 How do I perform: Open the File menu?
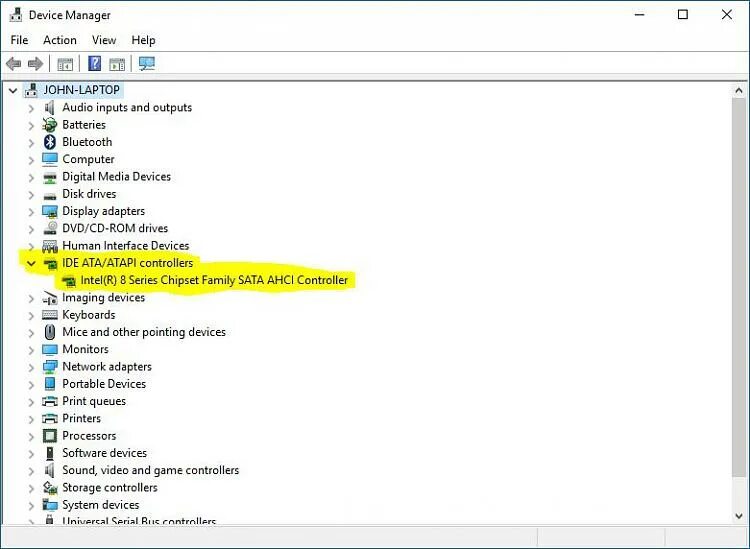point(19,40)
